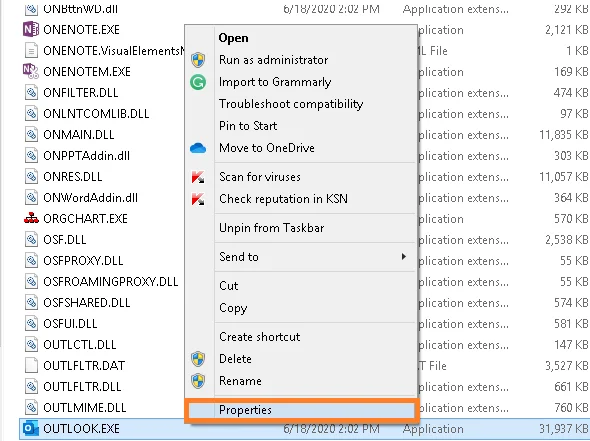Select the OUTLCTL.DLL file name
Viewport: 590px width, 441px height.
click(x=80, y=345)
